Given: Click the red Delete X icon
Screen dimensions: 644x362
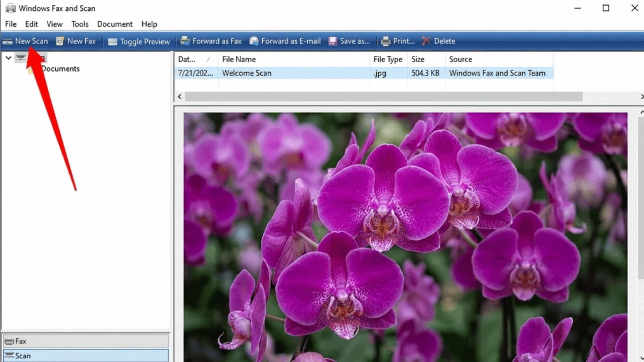Looking at the screenshot, I should point(426,41).
